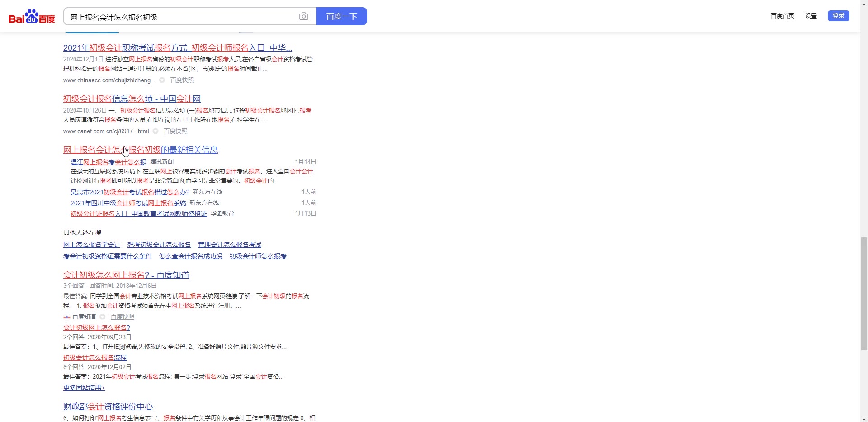Open sub-question 会计初级网上怎么报名?
The height and width of the screenshot is (422, 868).
[97, 328]
